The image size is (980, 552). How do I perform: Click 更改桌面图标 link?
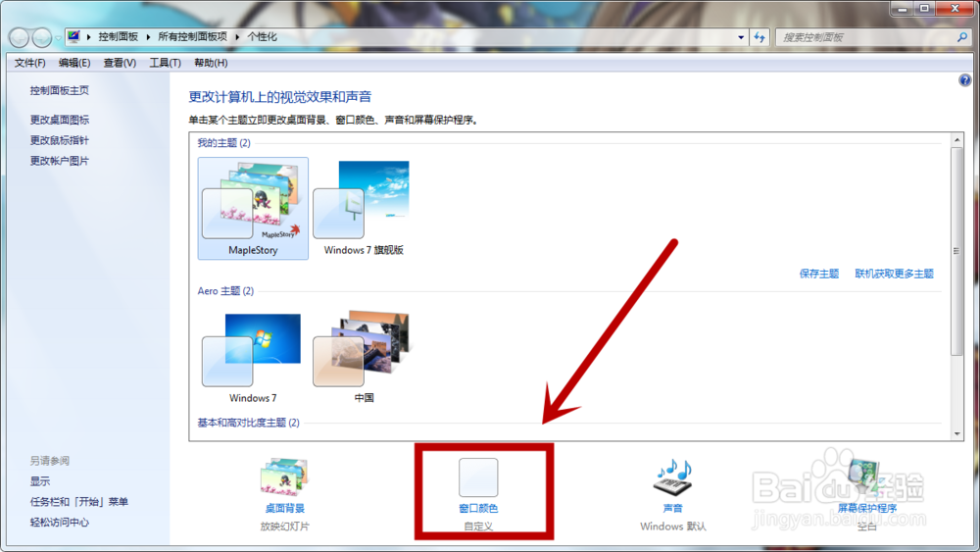60,120
